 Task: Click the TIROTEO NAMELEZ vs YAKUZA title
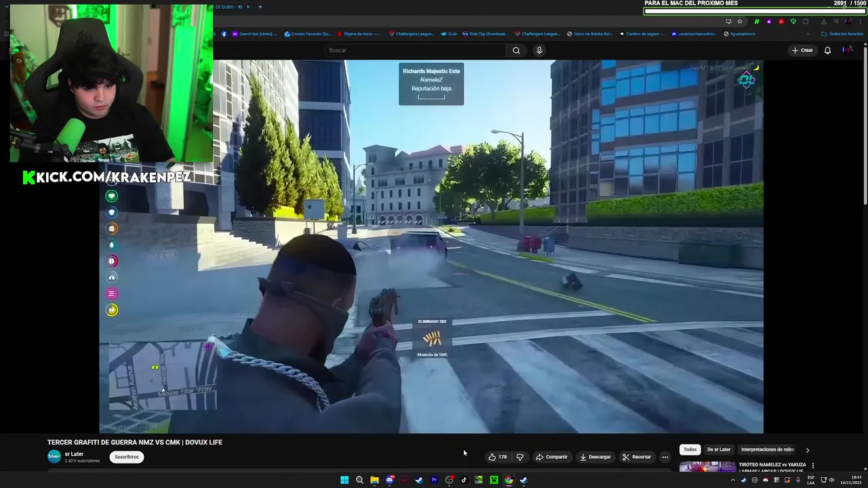(772, 468)
